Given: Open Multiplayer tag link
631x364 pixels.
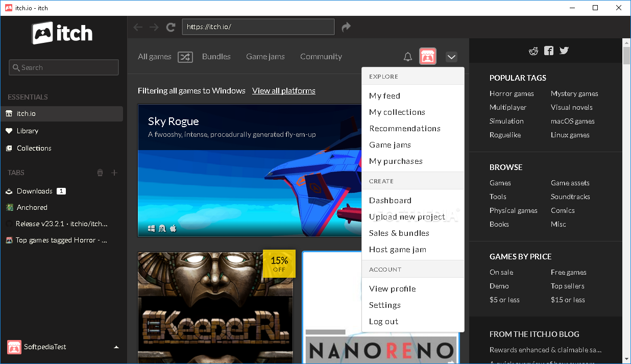Looking at the screenshot, I should [x=508, y=108].
